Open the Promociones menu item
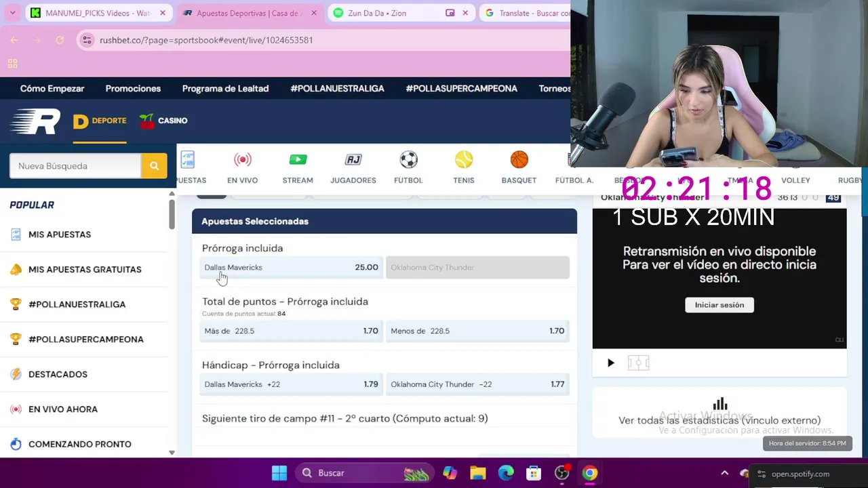The height and width of the screenshot is (488, 868). 133,89
